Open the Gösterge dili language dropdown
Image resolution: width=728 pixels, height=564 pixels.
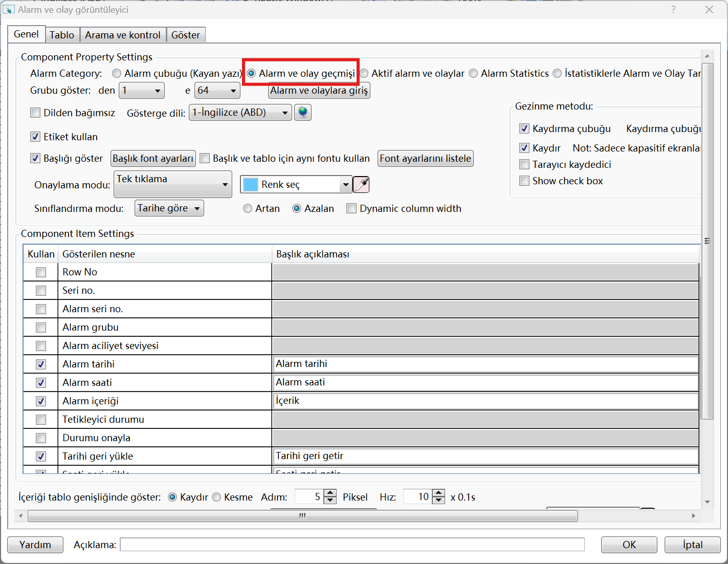click(x=240, y=113)
